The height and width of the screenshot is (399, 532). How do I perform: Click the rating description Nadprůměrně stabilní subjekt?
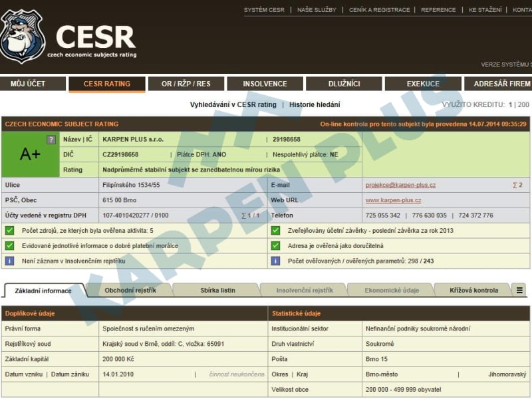[x=191, y=170]
